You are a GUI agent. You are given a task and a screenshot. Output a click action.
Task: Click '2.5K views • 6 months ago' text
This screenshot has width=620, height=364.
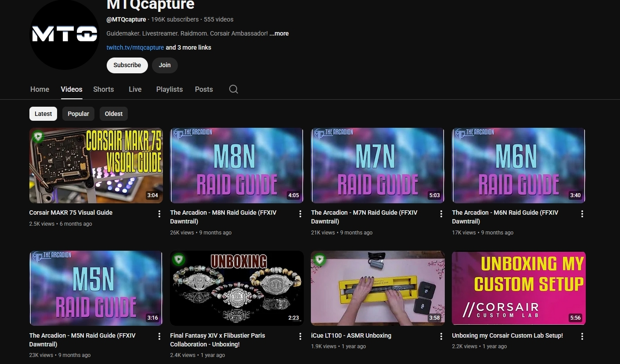[61, 224]
